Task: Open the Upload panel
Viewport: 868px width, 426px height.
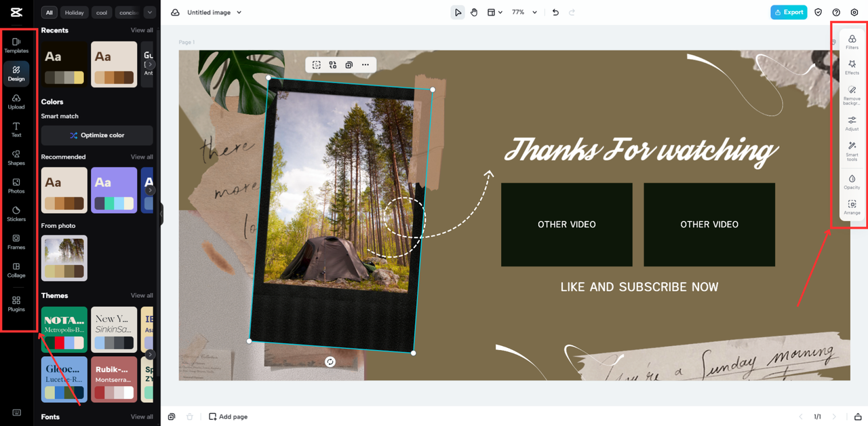Action: point(16,102)
